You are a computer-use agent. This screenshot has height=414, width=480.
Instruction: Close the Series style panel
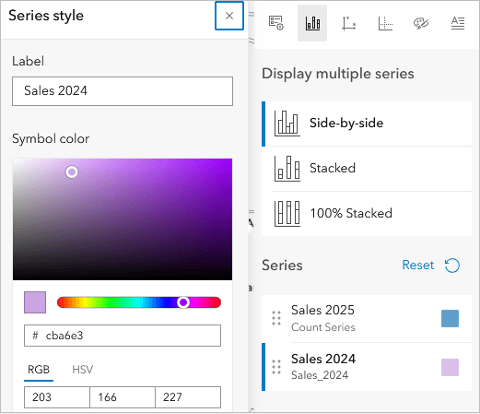[x=229, y=16]
